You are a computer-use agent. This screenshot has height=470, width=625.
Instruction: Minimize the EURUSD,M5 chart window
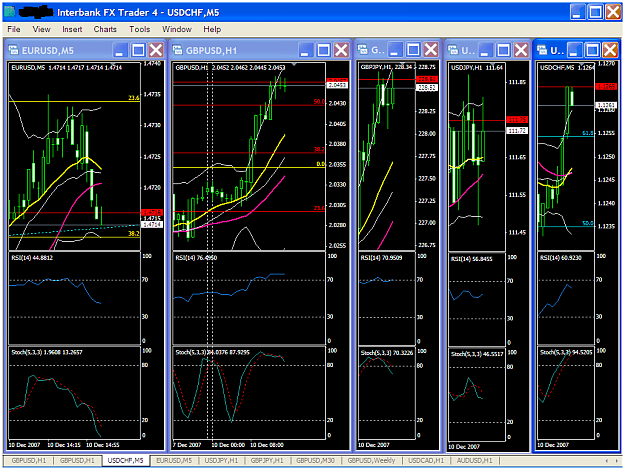click(x=120, y=50)
